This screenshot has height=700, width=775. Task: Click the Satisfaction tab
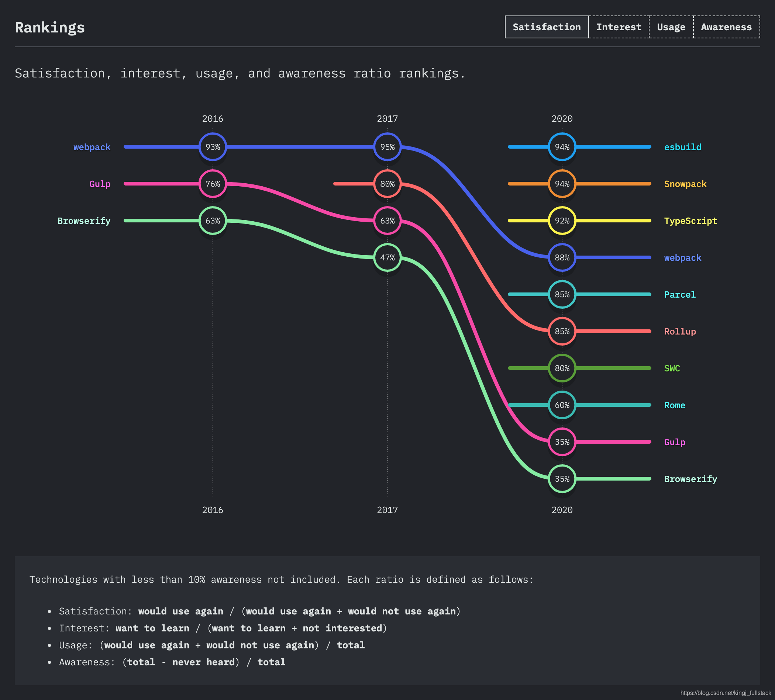point(546,27)
